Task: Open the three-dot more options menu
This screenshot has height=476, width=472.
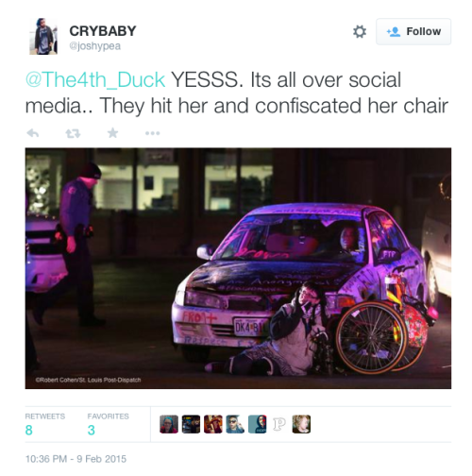Action: [x=153, y=133]
